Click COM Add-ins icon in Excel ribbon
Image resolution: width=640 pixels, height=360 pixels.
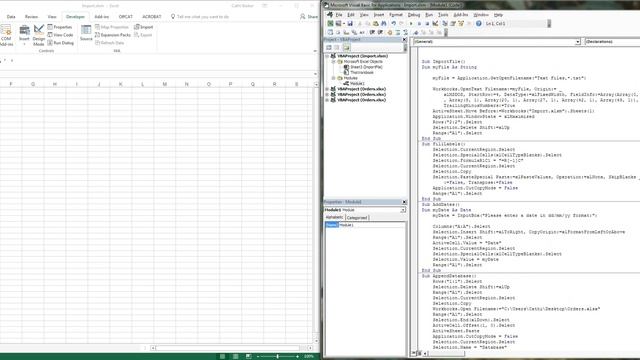(x=6, y=35)
